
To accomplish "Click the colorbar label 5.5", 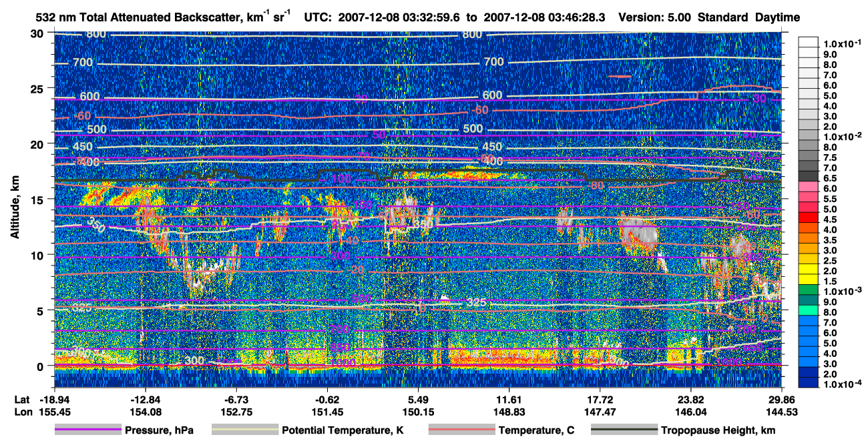I will coord(831,198).
